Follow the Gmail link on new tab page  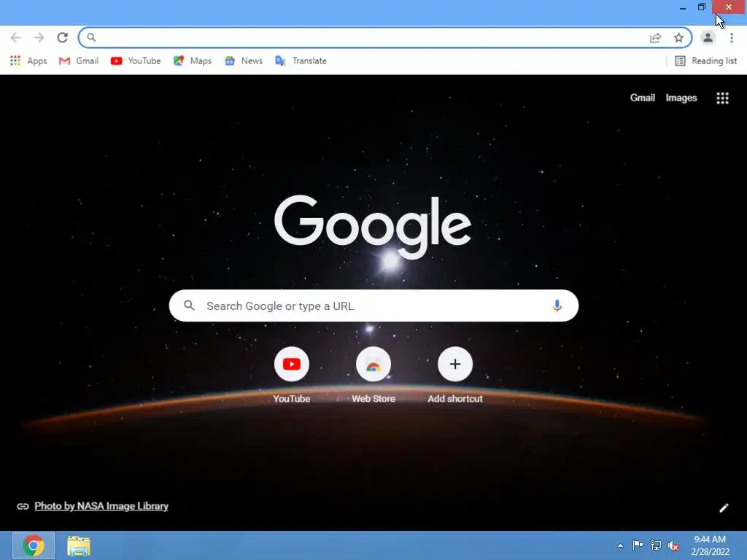(x=642, y=98)
